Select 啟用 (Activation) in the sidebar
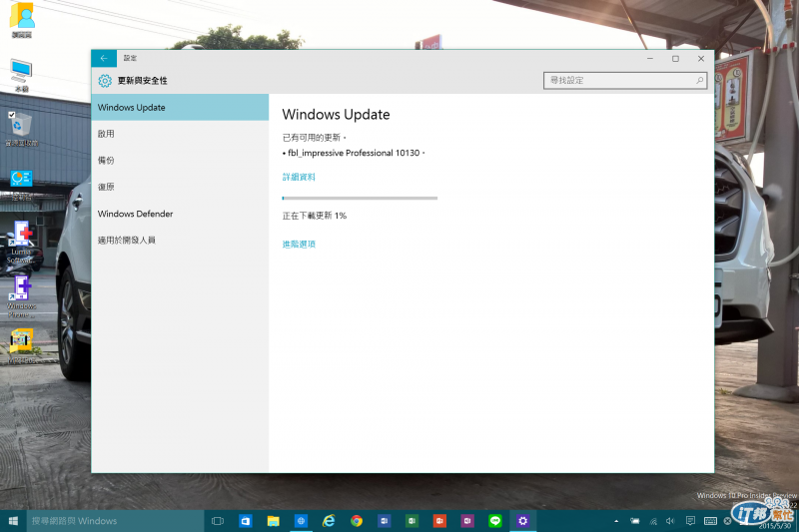This screenshot has height=532, width=799. [180, 134]
